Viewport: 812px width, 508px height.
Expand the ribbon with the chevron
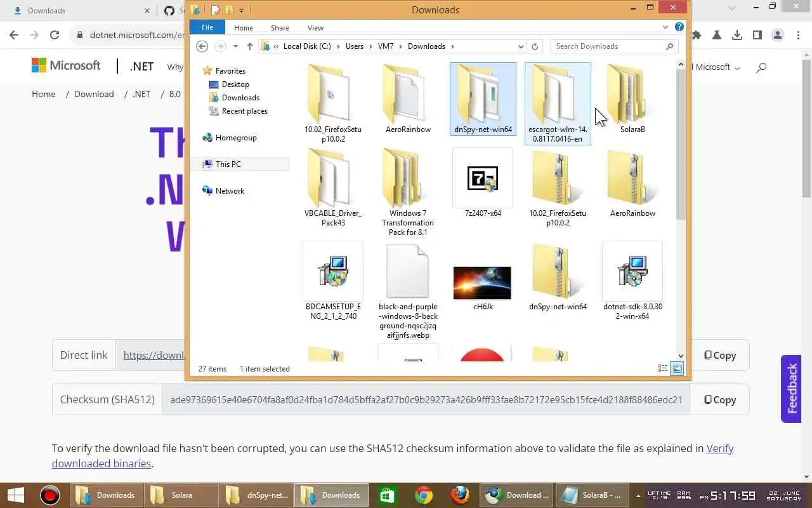[665, 27]
